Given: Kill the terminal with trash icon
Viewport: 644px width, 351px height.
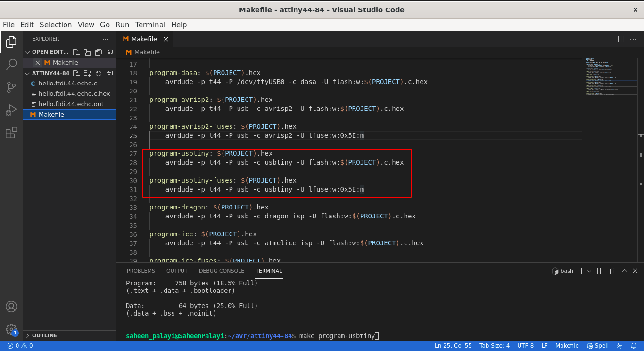Looking at the screenshot, I should point(612,271).
